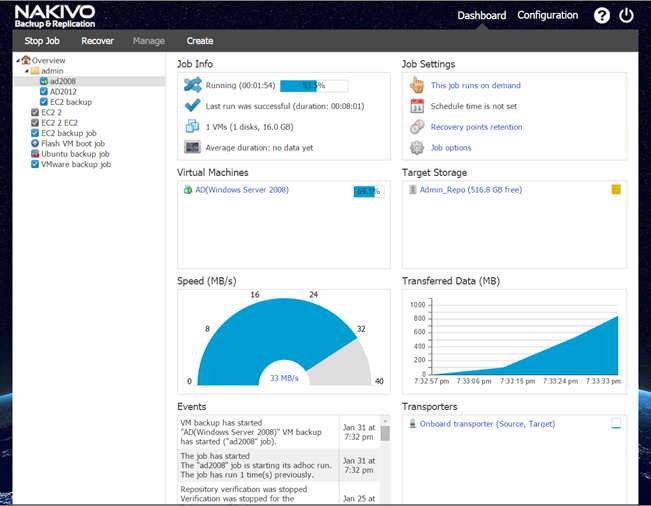Click the Admin_Repo repository icon

(x=413, y=190)
